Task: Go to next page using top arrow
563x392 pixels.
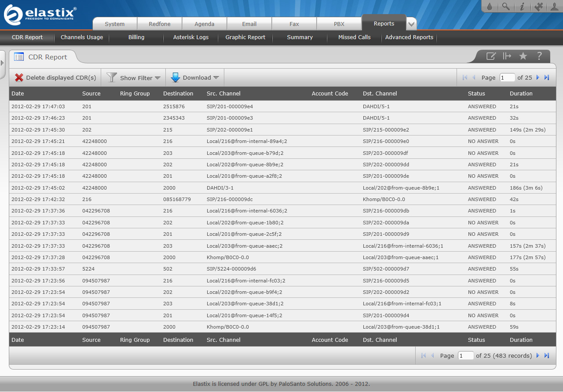Action: pos(537,77)
